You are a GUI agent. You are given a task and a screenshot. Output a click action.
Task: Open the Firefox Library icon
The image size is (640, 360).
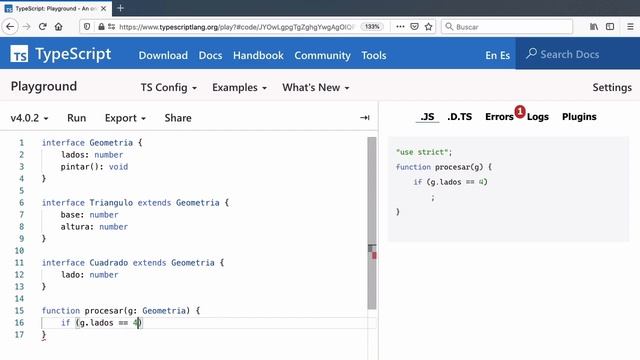pos(594,27)
